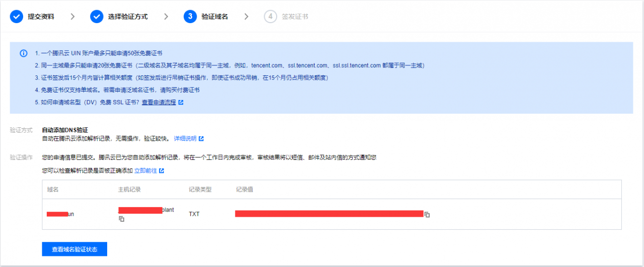
Task: Click the arrow after 提交资料 step
Action: (x=72, y=17)
